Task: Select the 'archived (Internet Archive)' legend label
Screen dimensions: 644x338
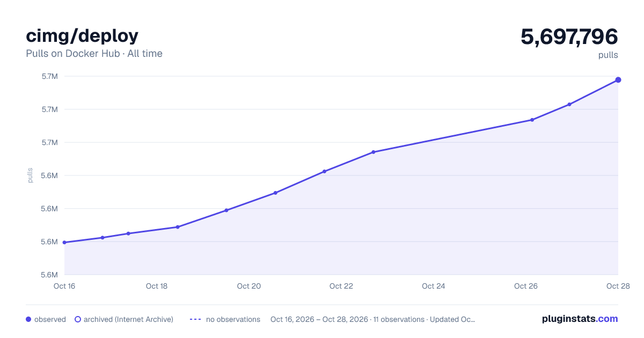Action: pos(128,319)
